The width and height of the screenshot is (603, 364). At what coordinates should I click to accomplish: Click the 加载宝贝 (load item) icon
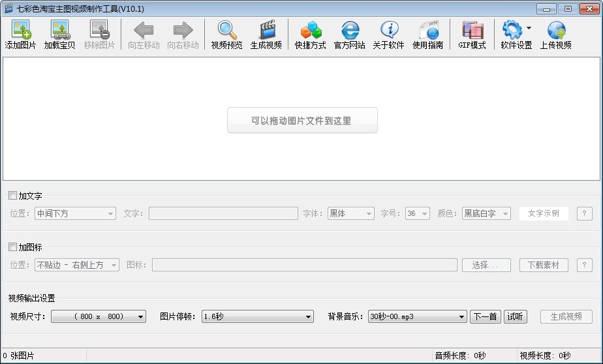59,31
